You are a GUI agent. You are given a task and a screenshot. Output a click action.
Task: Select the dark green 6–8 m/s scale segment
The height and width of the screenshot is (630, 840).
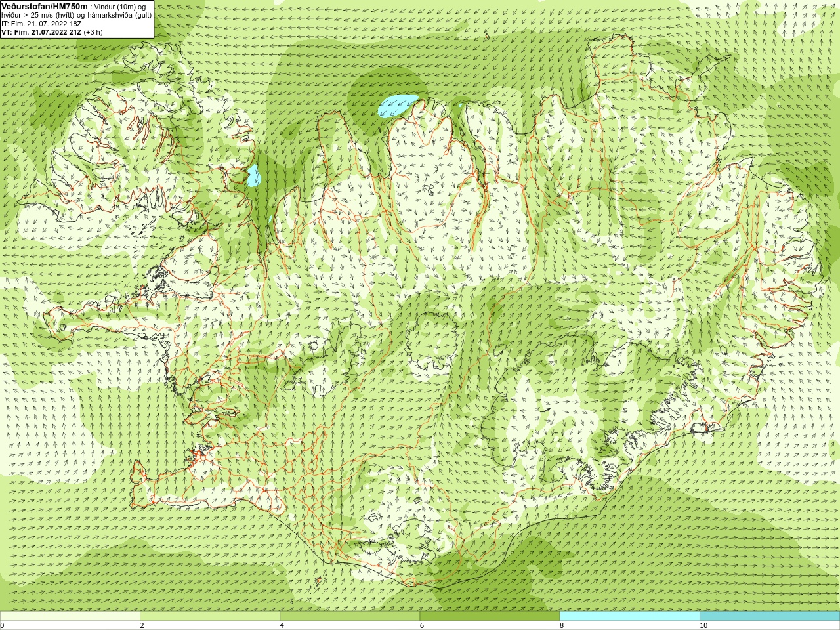pos(490,616)
